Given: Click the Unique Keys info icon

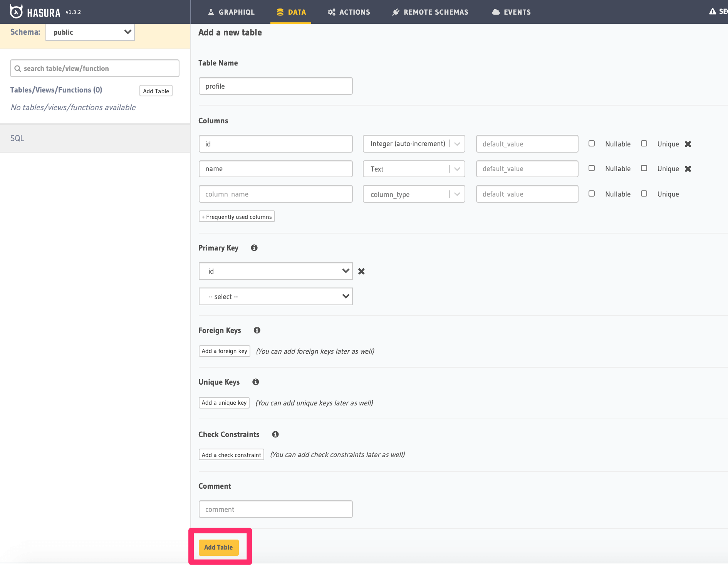Looking at the screenshot, I should 256,382.
